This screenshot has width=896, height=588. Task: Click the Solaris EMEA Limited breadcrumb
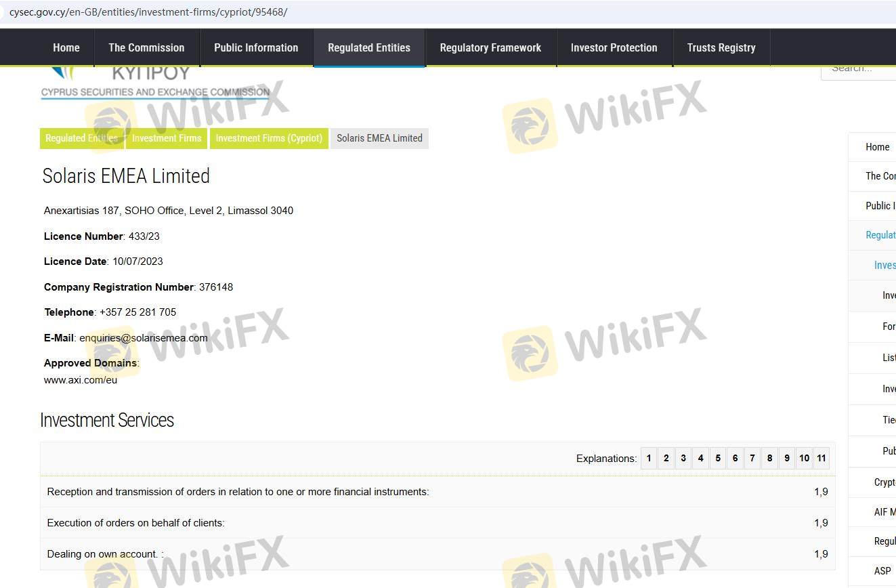379,138
